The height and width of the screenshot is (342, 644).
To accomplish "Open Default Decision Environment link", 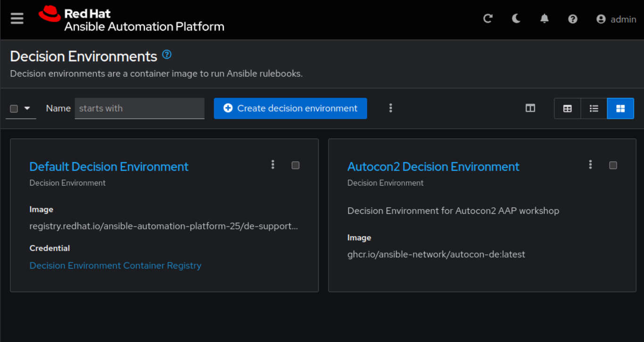I will pyautogui.click(x=109, y=167).
